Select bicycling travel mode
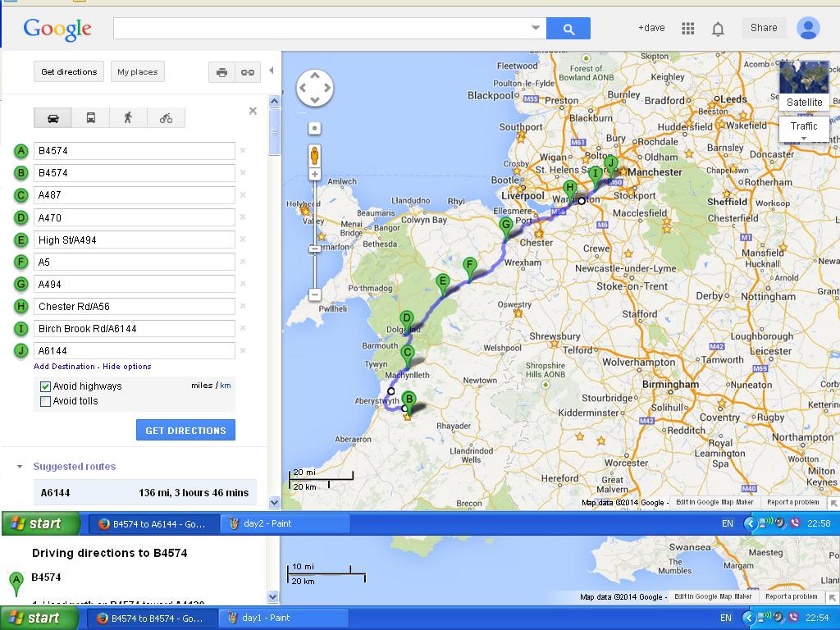The height and width of the screenshot is (630, 840). pyautogui.click(x=166, y=118)
